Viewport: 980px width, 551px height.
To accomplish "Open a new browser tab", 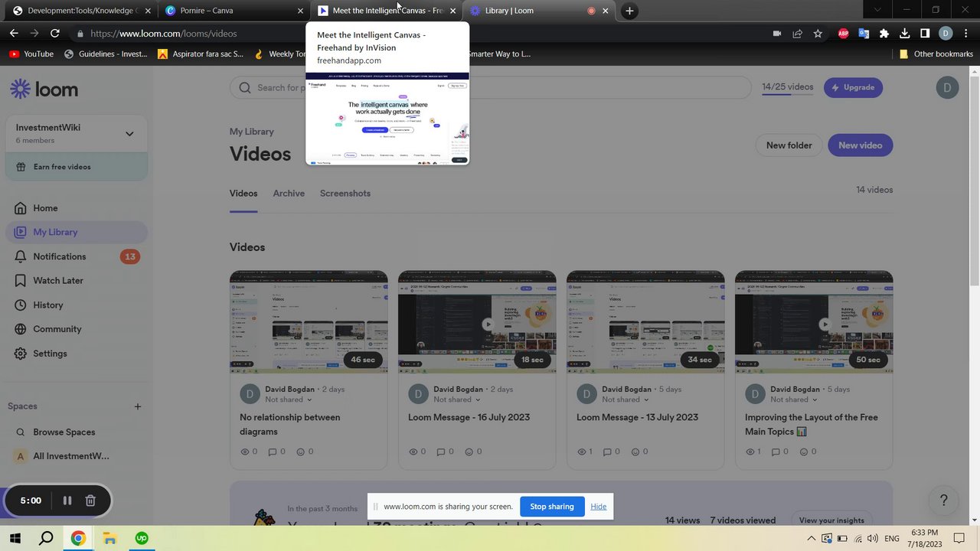I will (x=629, y=11).
